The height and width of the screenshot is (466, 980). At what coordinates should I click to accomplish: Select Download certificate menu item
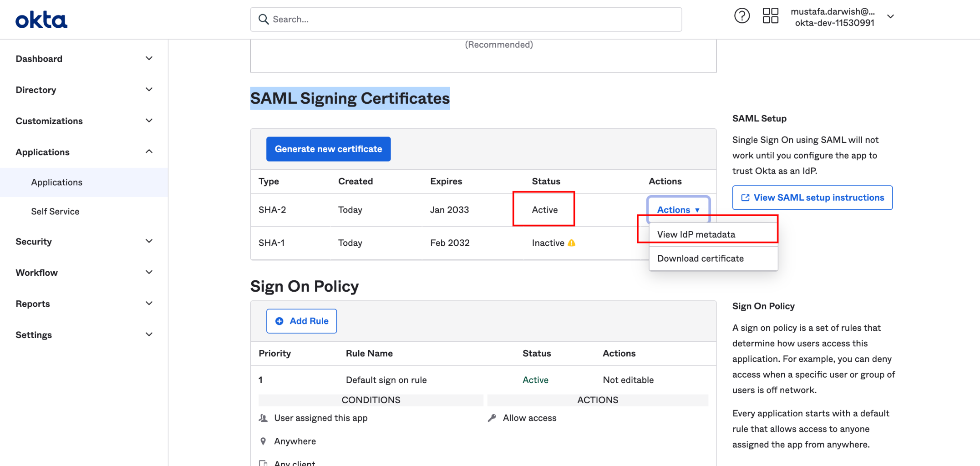click(x=713, y=258)
